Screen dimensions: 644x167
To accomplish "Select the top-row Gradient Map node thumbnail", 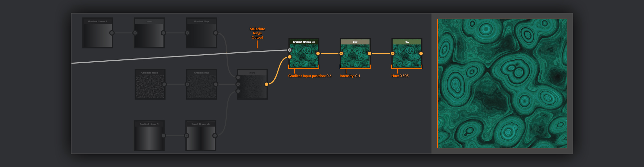I will [202, 35].
